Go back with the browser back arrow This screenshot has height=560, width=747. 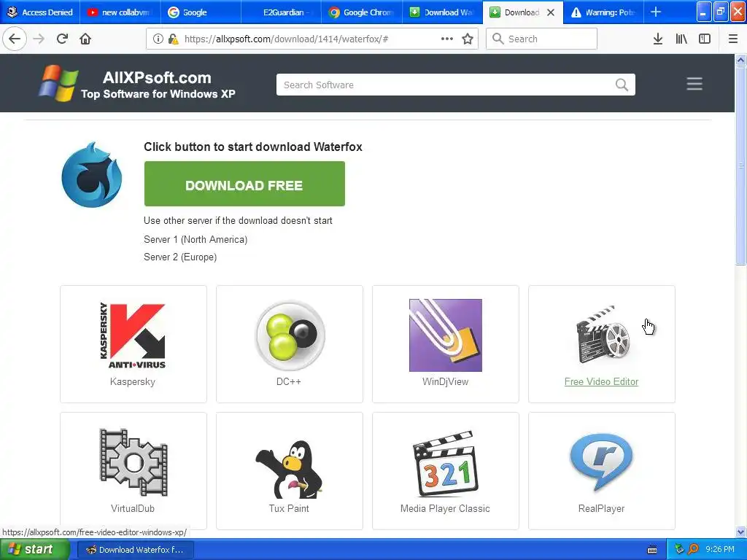click(x=15, y=39)
